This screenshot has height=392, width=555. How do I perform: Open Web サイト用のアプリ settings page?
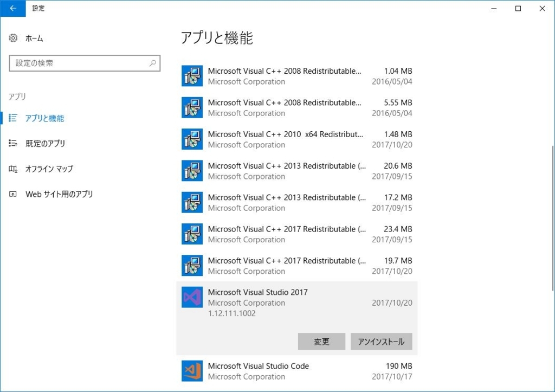[60, 194]
